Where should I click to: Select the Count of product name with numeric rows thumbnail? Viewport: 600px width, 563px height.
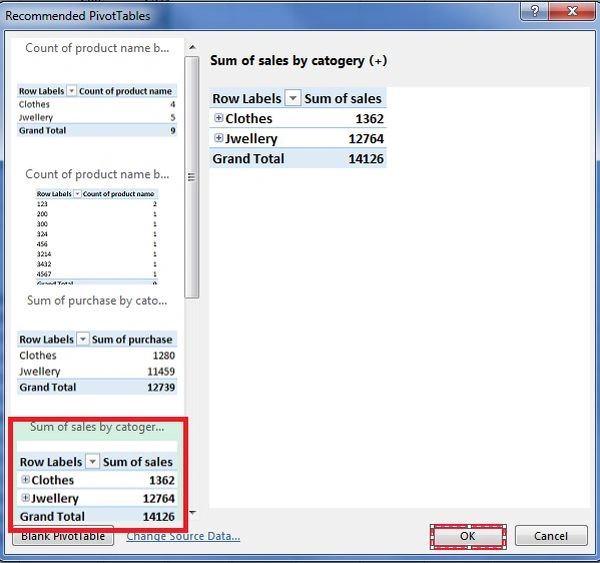tap(97, 227)
